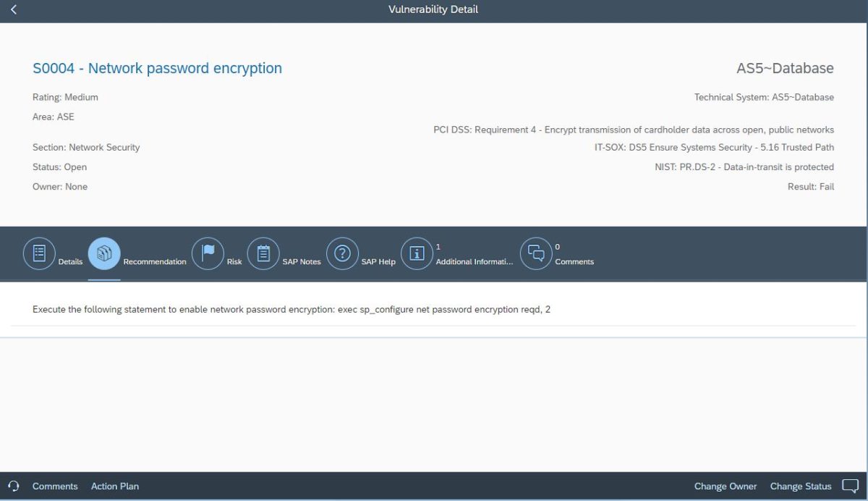Open the chat icon at the bottom right

(850, 486)
